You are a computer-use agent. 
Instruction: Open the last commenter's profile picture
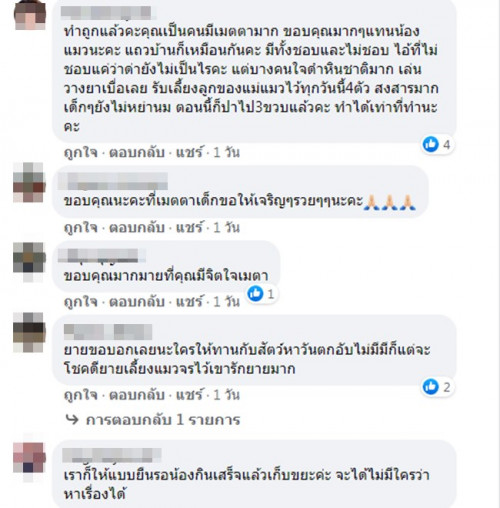pyautogui.click(x=29, y=462)
